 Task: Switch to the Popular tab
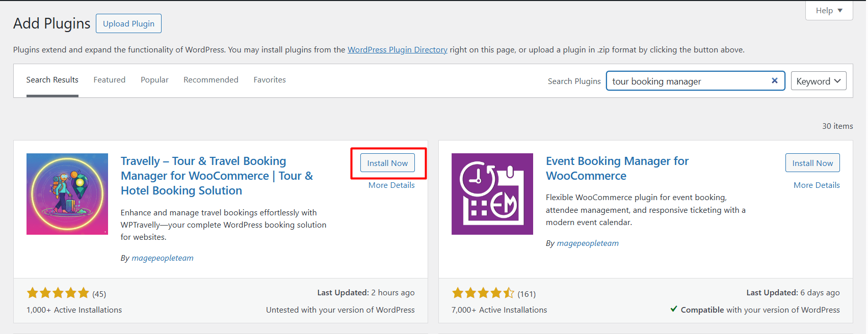[x=154, y=80]
